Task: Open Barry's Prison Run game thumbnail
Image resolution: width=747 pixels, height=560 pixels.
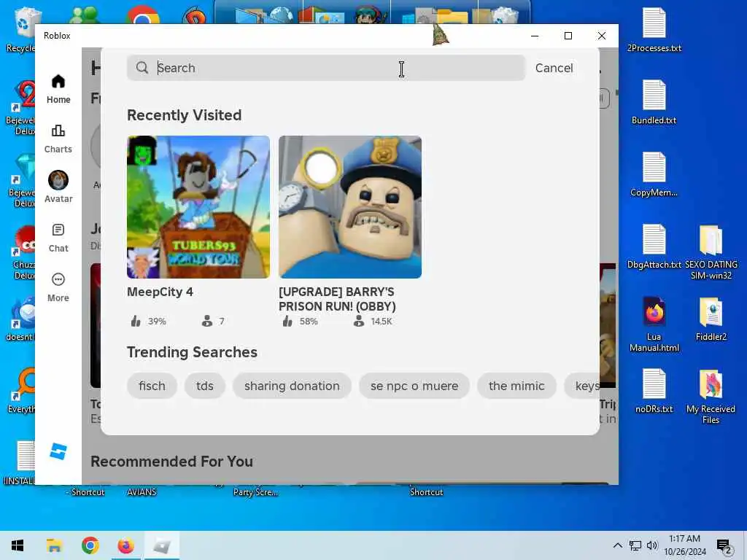Action: [x=349, y=206]
